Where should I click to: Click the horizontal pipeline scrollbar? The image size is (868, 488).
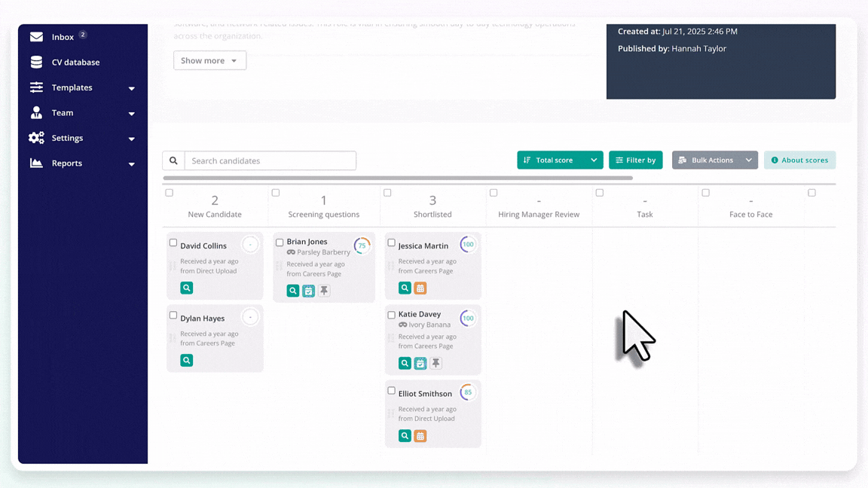tap(398, 178)
